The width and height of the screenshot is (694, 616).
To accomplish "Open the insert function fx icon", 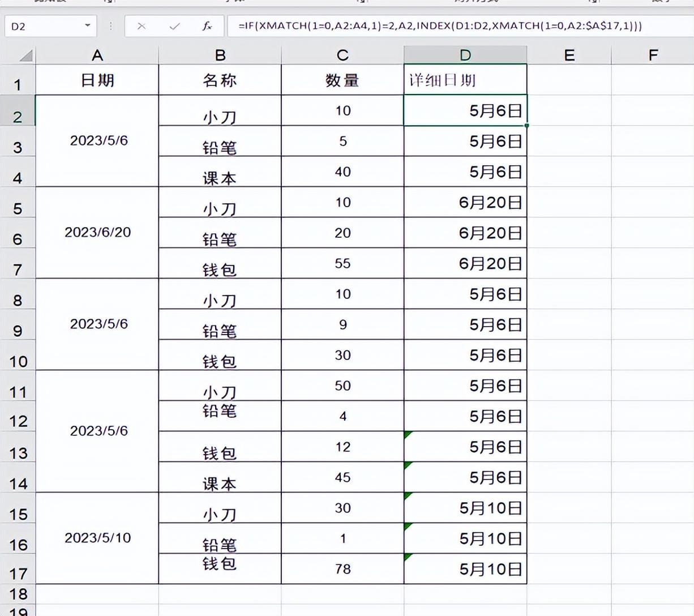I will [x=207, y=26].
